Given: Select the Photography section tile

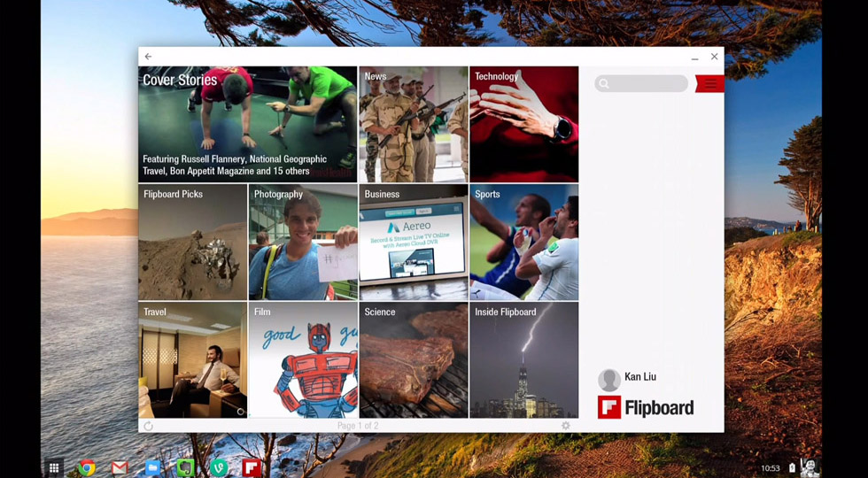Looking at the screenshot, I should point(303,242).
